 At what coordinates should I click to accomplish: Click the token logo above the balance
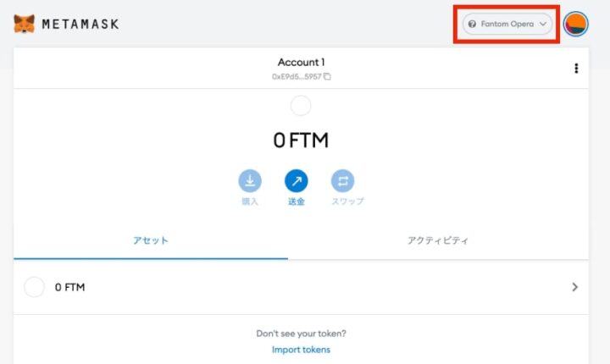(x=301, y=106)
